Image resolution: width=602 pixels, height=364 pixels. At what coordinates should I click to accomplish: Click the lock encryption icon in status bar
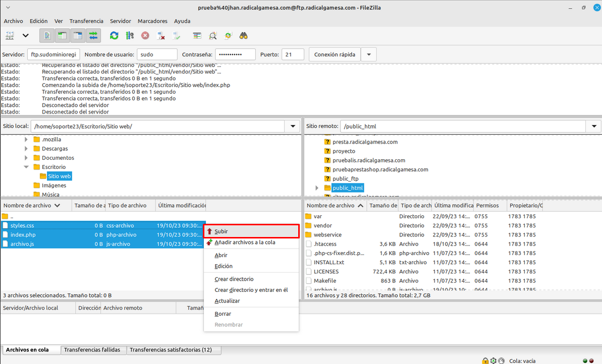[x=485, y=360]
